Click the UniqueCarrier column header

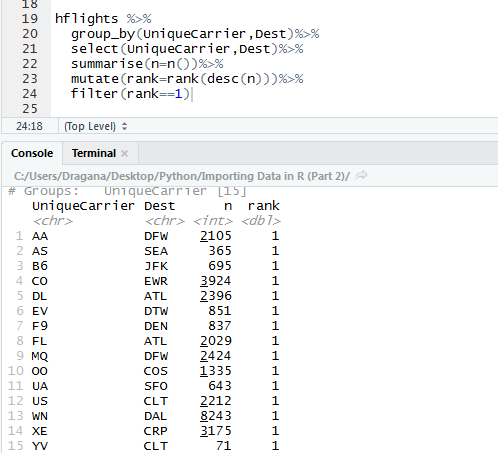[x=83, y=206]
